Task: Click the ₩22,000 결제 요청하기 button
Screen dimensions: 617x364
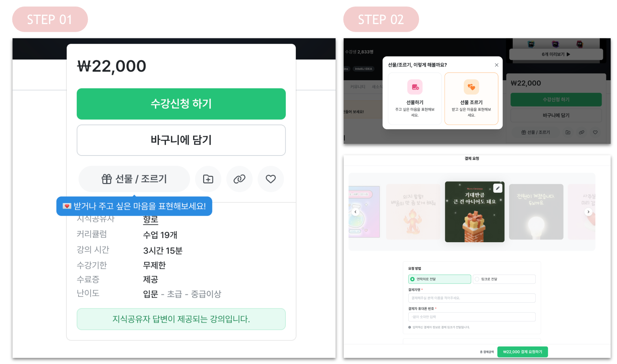Action: [x=523, y=352]
